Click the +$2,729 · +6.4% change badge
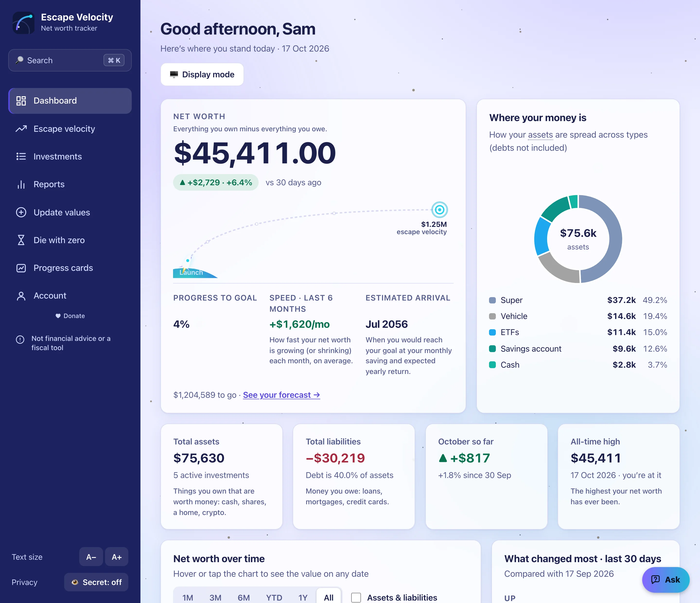Screen dimensions: 700x603 (x=216, y=183)
